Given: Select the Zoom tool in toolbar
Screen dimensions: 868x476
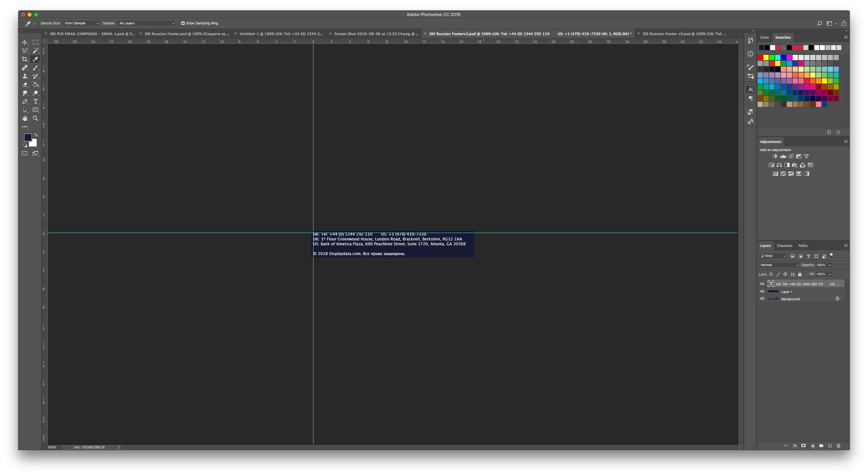Looking at the screenshot, I should coord(35,118).
